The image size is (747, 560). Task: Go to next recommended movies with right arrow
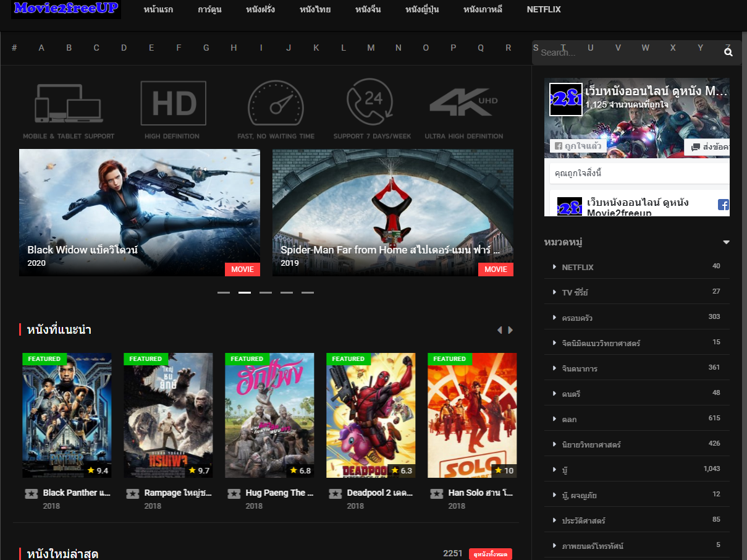[511, 330]
